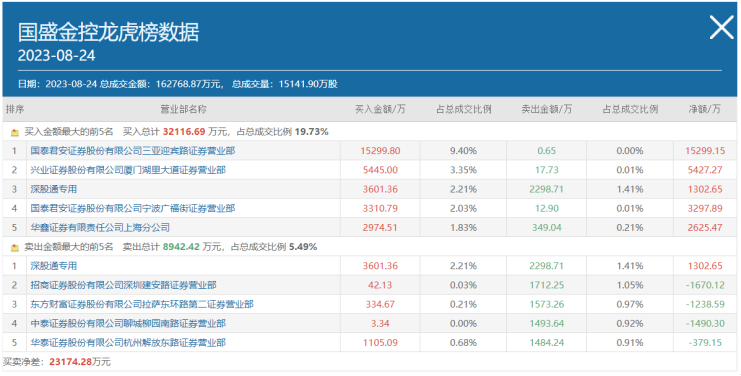
Task: Open 东方财富证券股份有限公司拉萨东环路第二证券营业部 link
Action: tap(142, 304)
